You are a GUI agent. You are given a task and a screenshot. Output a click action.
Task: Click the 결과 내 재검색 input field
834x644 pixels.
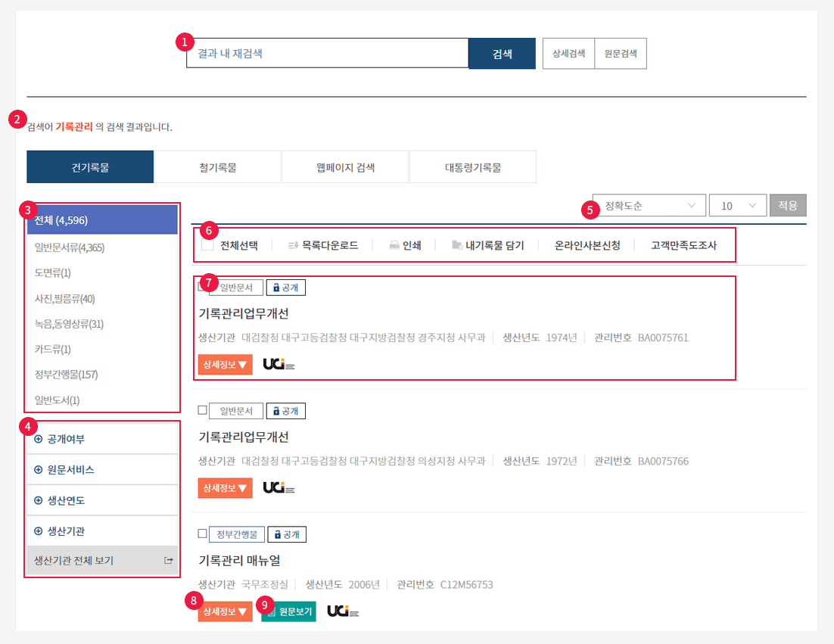327,54
